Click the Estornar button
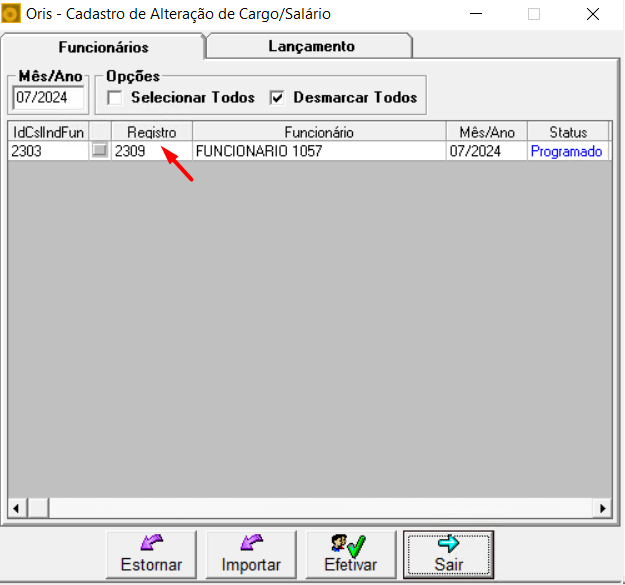This screenshot has height=585, width=625. 151,554
